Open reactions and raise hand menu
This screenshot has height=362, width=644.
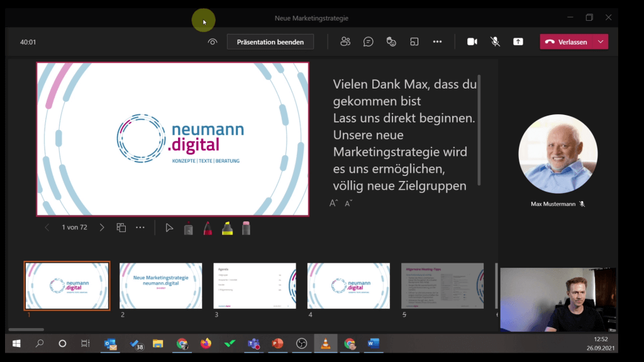coord(391,42)
